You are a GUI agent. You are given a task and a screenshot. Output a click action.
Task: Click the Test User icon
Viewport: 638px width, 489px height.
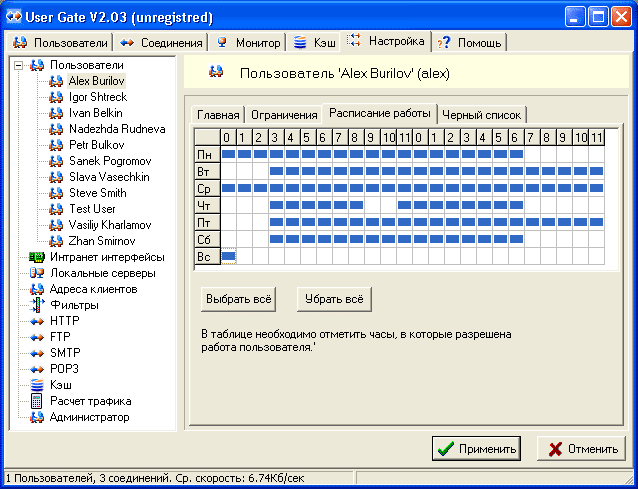tap(56, 209)
